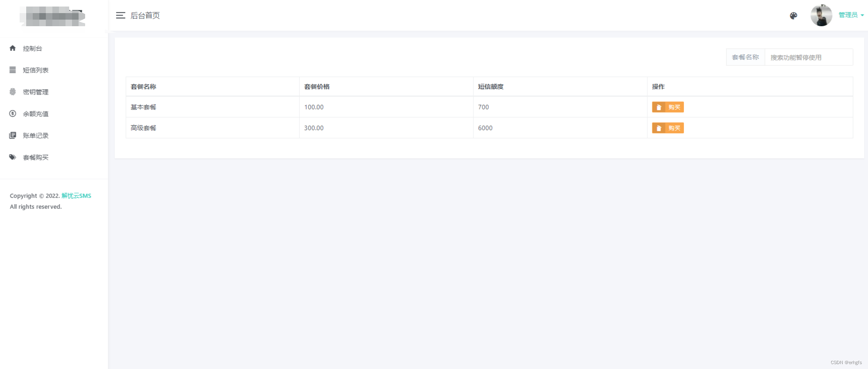This screenshot has width=868, height=369.
Task: Click the 后台首页 header title
Action: click(145, 16)
